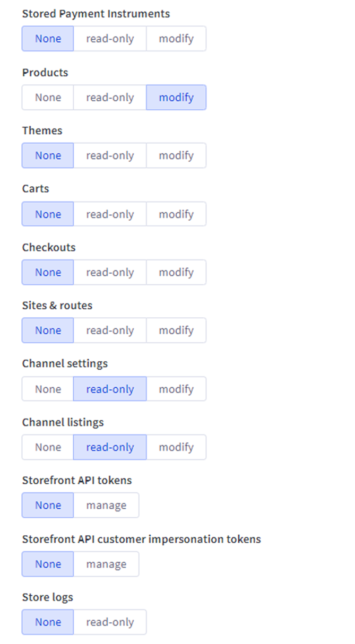Set Products permission to None

click(48, 98)
